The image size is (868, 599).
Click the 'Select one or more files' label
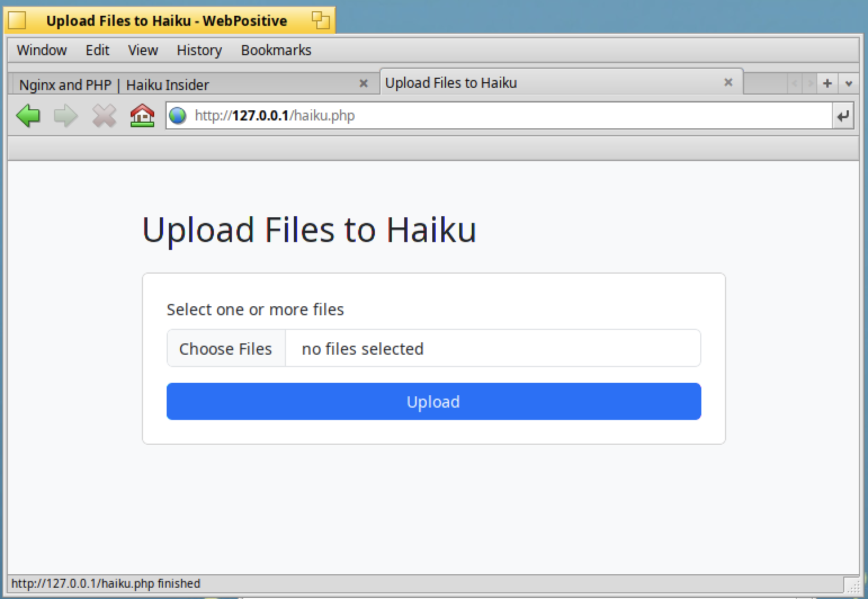point(255,310)
